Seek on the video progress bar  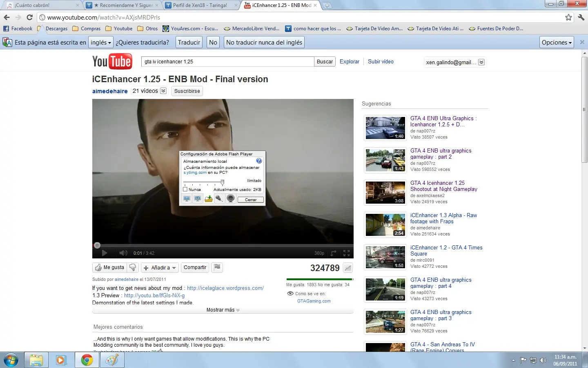click(x=223, y=245)
